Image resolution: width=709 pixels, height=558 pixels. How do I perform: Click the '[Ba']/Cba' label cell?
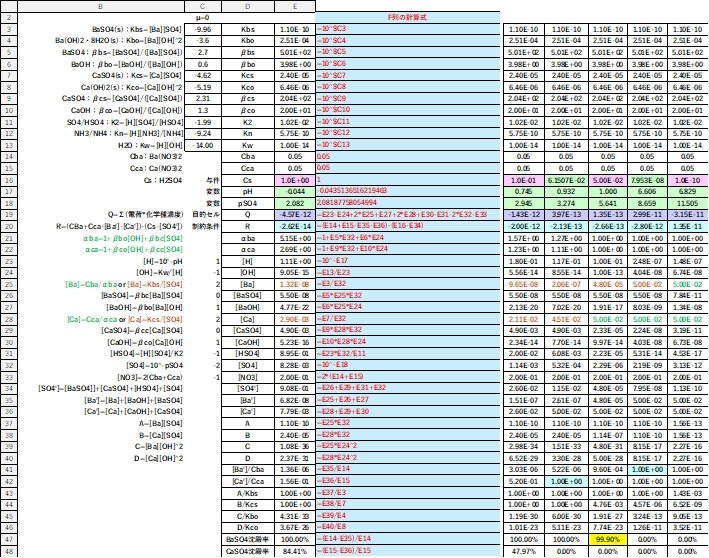pyautogui.click(x=248, y=469)
